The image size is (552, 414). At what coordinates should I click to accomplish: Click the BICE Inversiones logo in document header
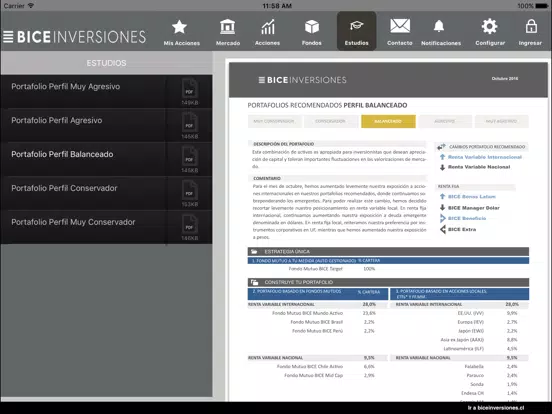coord(302,80)
